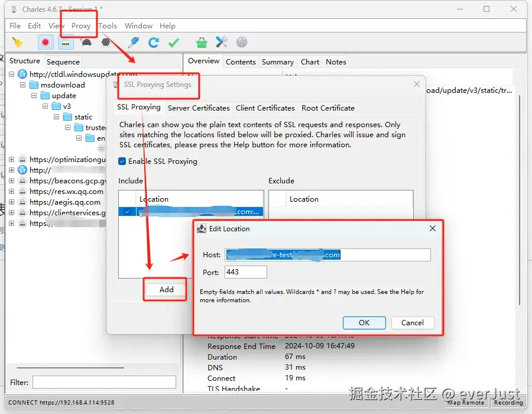Screen dimensions: 532x414
Task: Repeat request using the blue refresh icon
Action: tap(153, 43)
